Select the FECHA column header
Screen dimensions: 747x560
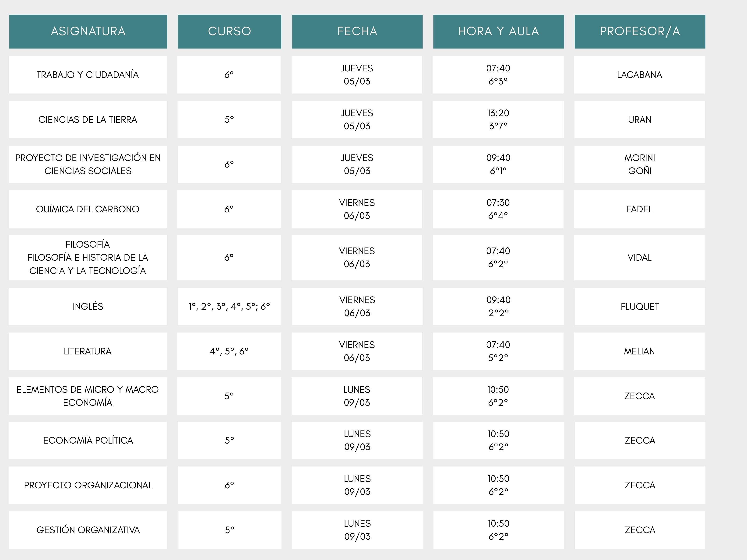[x=357, y=31]
